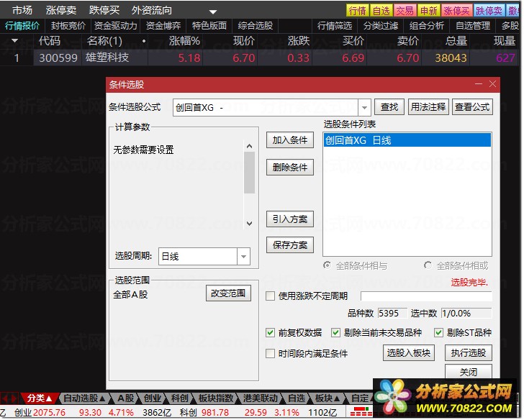Click the 选股入板块 button

[x=409, y=353]
